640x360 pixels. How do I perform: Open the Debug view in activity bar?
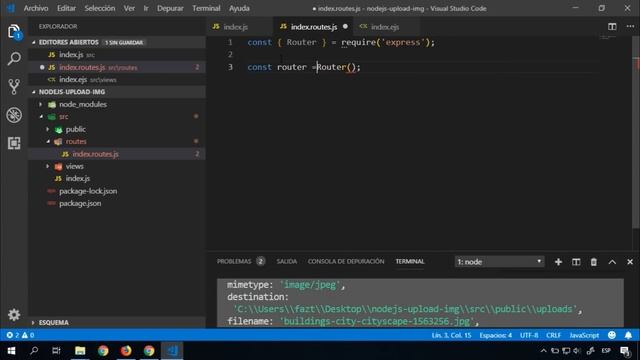point(14,115)
